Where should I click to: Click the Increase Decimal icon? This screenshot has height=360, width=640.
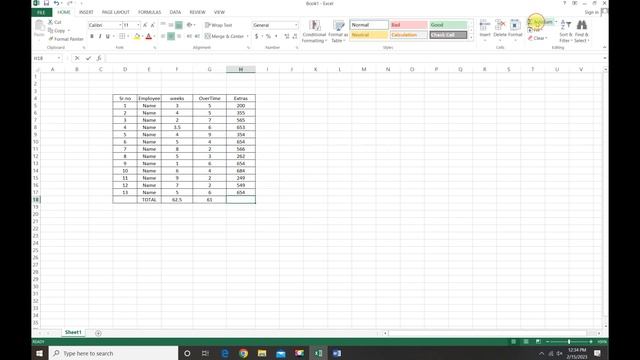(287, 36)
